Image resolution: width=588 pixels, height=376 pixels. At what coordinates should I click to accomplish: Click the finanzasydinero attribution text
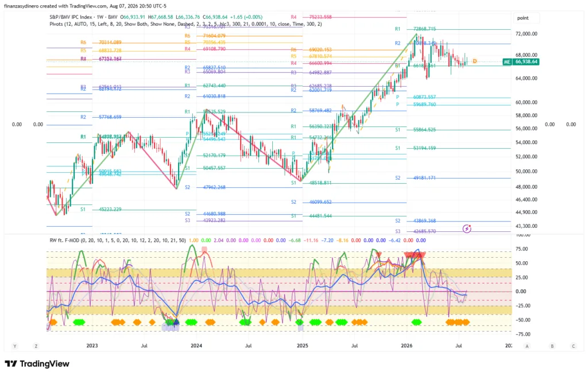pyautogui.click(x=85, y=6)
